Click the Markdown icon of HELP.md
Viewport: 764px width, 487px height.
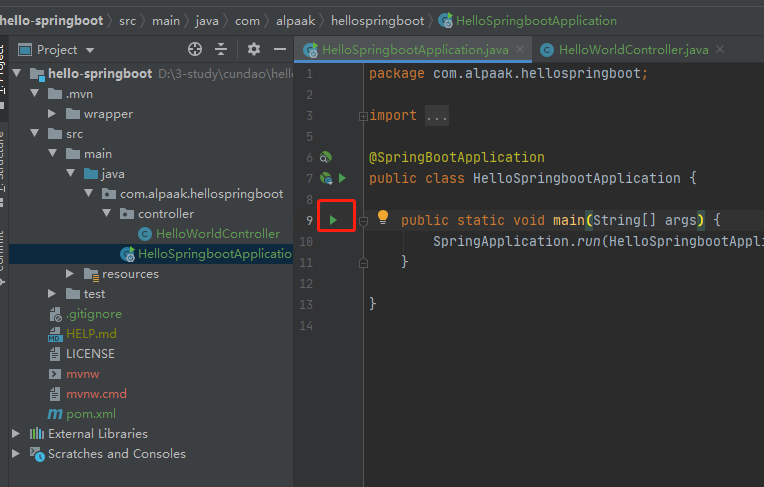55,334
